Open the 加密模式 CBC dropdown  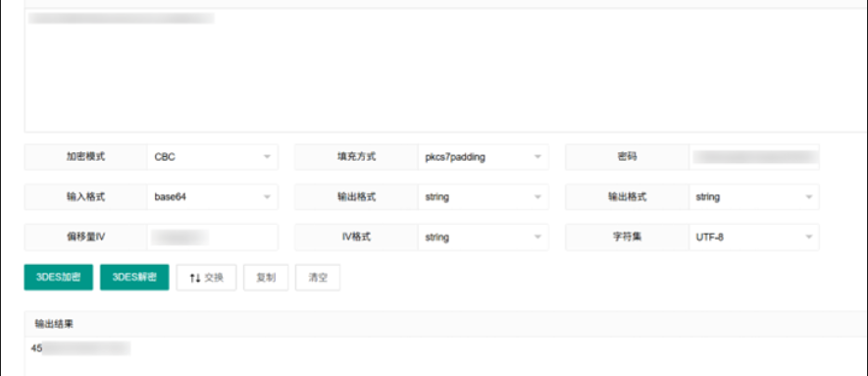pyautogui.click(x=213, y=157)
